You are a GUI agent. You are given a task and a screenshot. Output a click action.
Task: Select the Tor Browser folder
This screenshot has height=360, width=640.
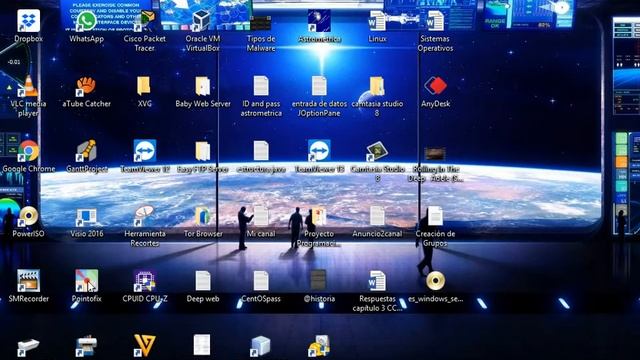pyautogui.click(x=203, y=222)
